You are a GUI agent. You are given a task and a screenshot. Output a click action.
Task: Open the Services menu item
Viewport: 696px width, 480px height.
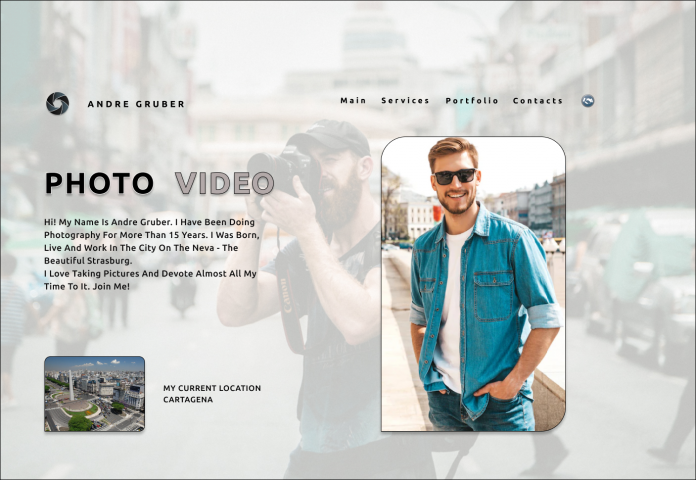tap(405, 101)
